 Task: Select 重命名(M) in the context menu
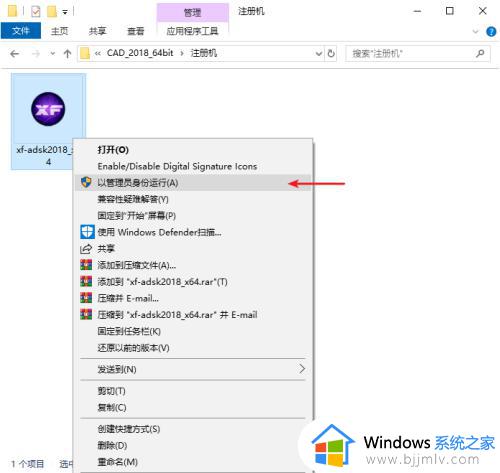[x=193, y=462]
